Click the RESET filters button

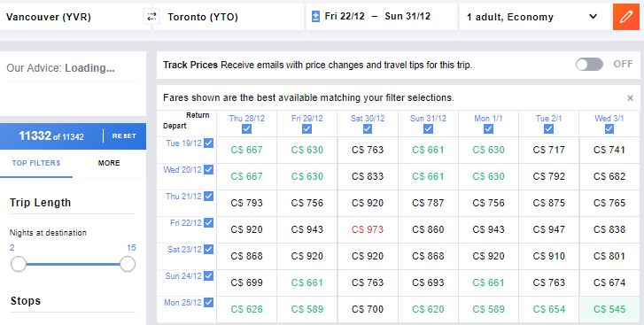(124, 135)
